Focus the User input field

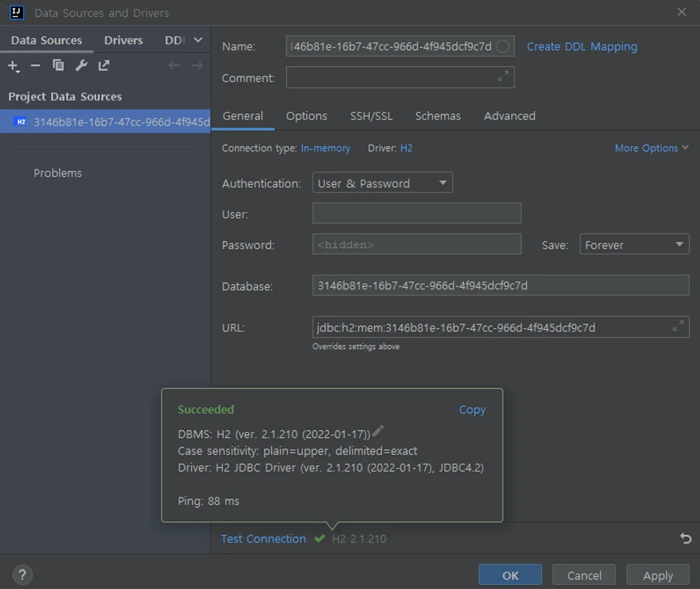coord(417,213)
